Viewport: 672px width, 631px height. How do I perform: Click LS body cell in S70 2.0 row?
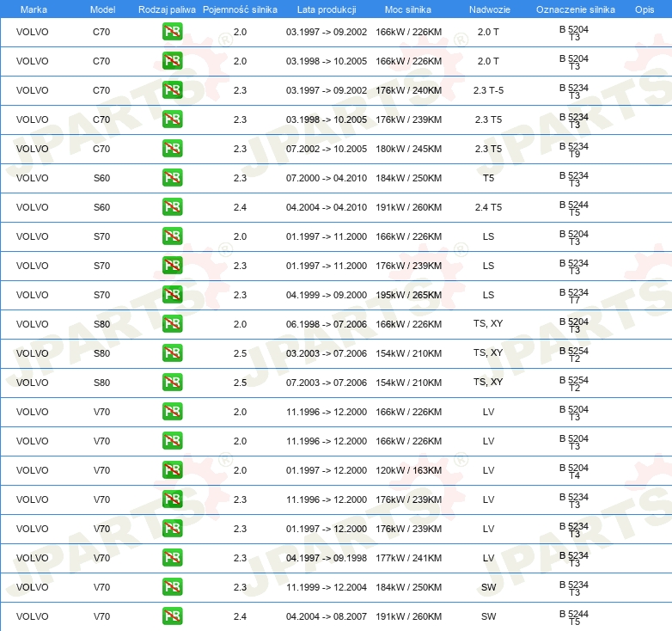489,236
